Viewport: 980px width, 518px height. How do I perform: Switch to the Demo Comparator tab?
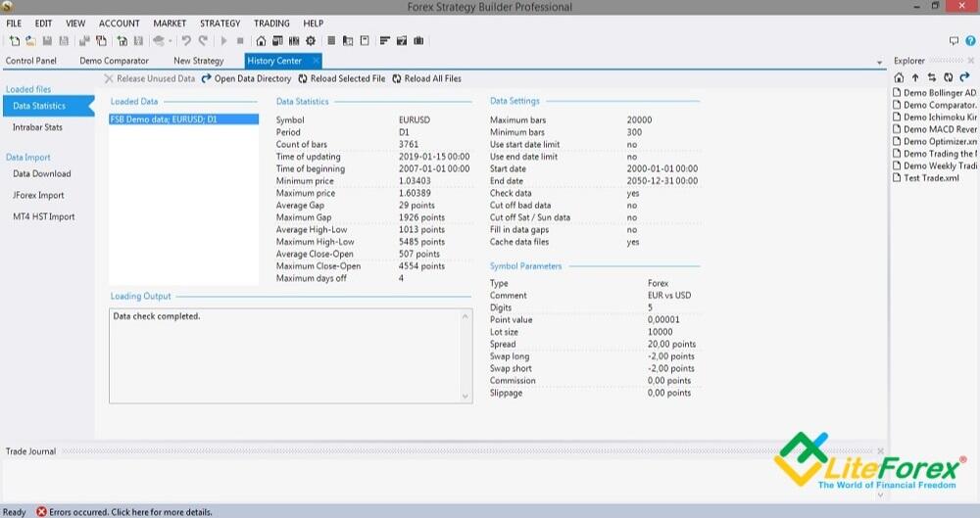(x=114, y=61)
